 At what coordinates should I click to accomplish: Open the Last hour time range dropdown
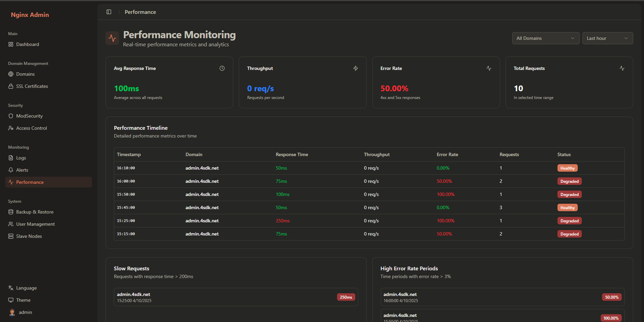607,38
